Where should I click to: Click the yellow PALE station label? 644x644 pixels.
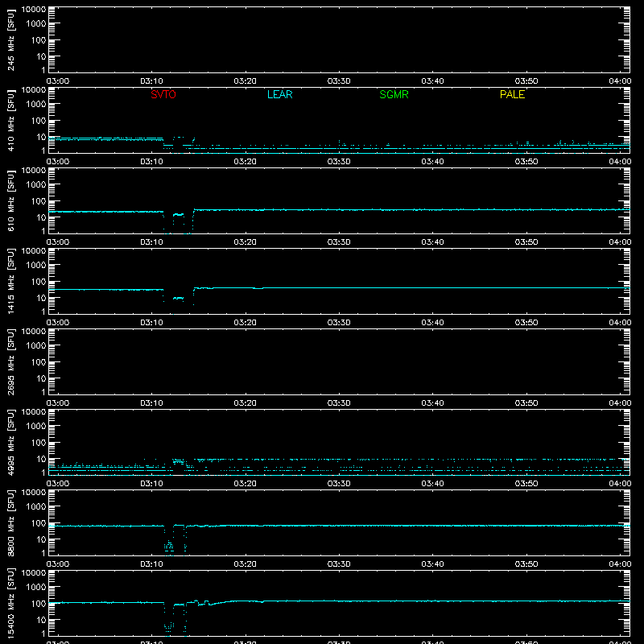point(512,94)
